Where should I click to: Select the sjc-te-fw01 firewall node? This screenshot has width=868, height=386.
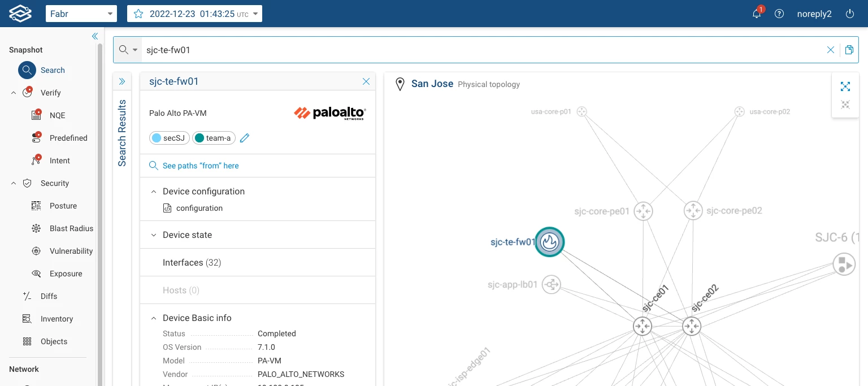(x=549, y=242)
